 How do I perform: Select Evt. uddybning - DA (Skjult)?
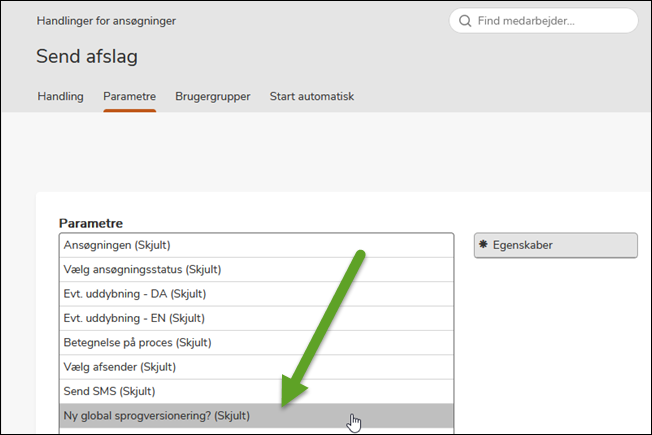pyautogui.click(x=134, y=294)
